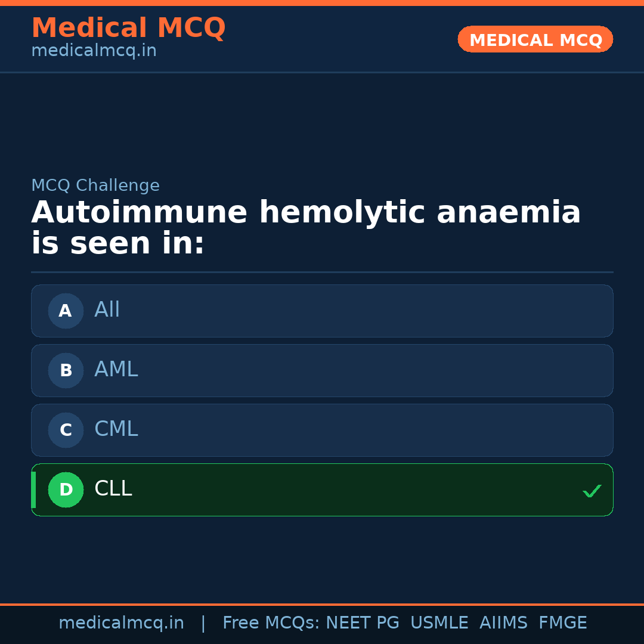Click the circular B option badge
The width and height of the screenshot is (644, 644).
(66, 370)
